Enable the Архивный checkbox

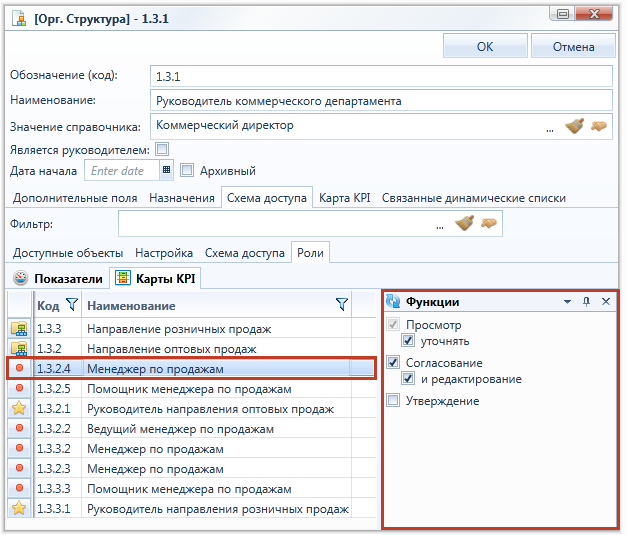pyautogui.click(x=187, y=170)
